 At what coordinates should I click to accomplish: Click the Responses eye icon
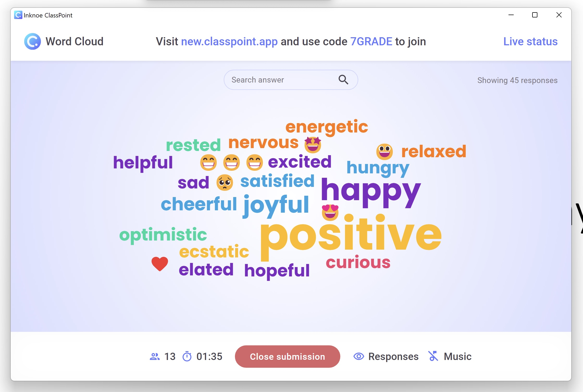(359, 357)
